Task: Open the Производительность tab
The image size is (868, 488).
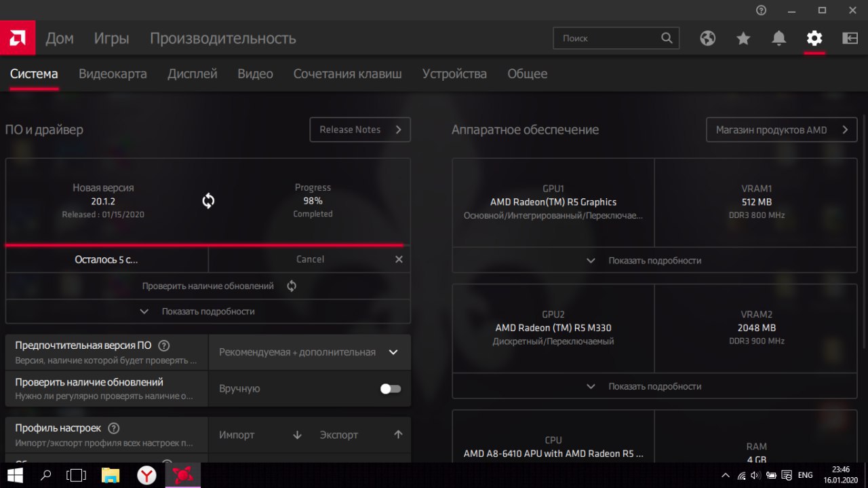Action: coord(222,38)
